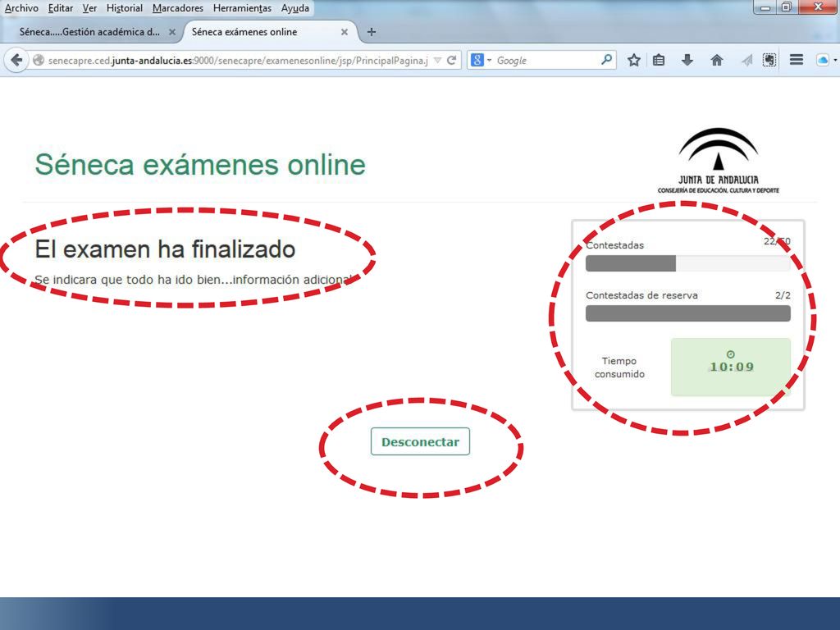The width and height of the screenshot is (840, 630).
Task: Open the Ayuda menu
Action: pyautogui.click(x=295, y=8)
